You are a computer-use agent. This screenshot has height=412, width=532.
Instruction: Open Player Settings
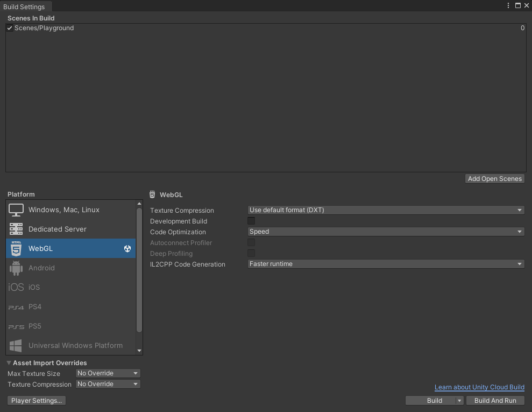(x=37, y=401)
